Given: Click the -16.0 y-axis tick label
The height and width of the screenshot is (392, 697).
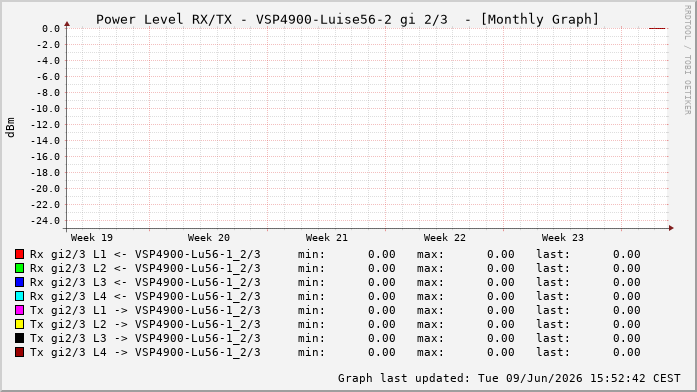Looking at the screenshot, I should (45, 157).
